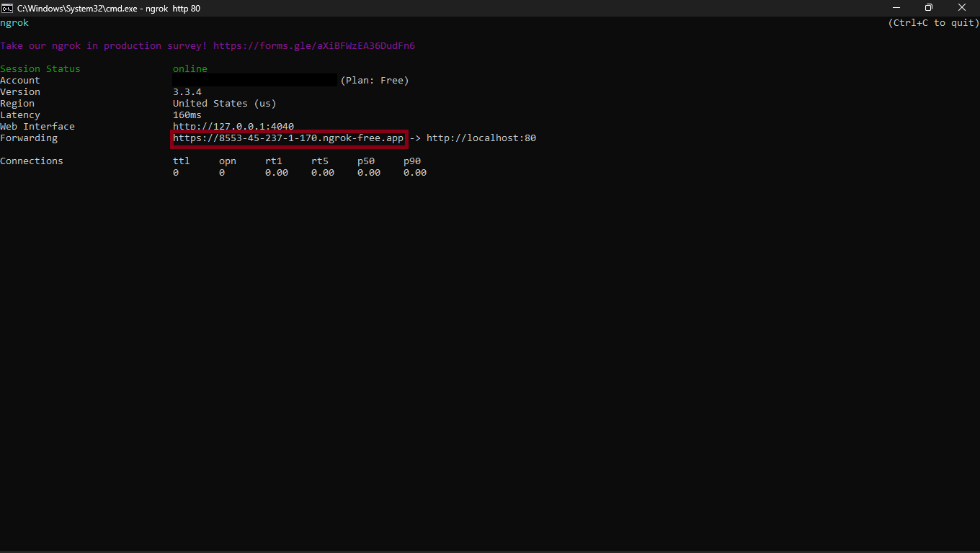
Task: Click the 'Forwarding' label
Action: click(29, 138)
